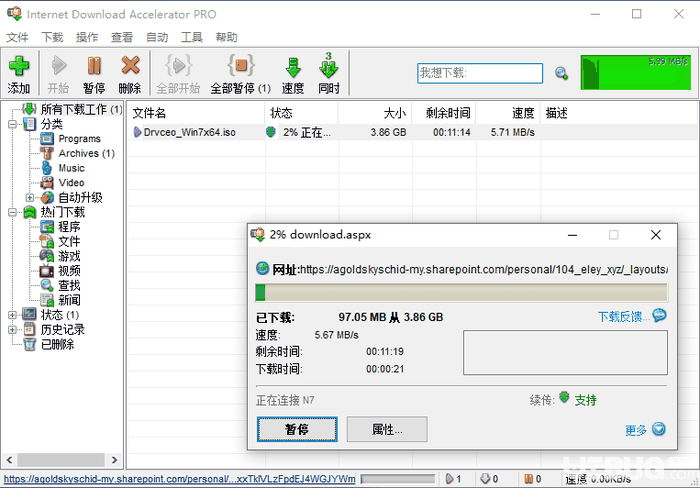This screenshot has height=488, width=700.
Task: Collapse the 分类 tree node
Action: tap(12, 124)
